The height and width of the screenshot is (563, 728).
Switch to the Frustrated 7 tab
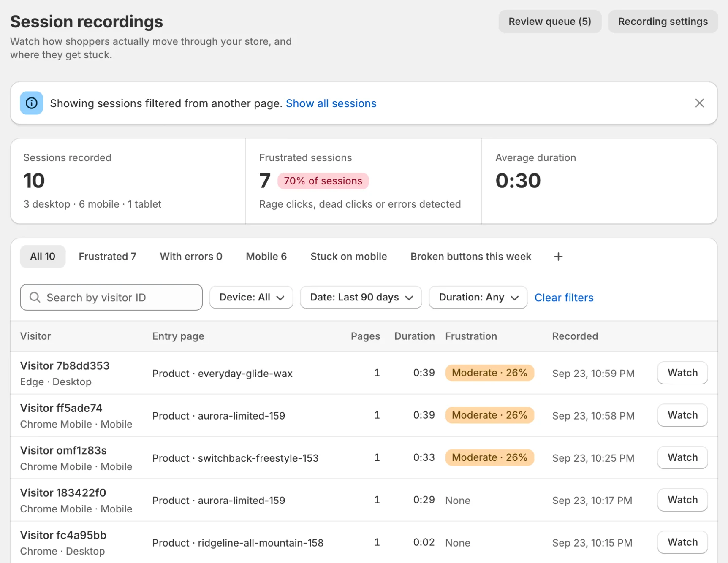click(108, 257)
